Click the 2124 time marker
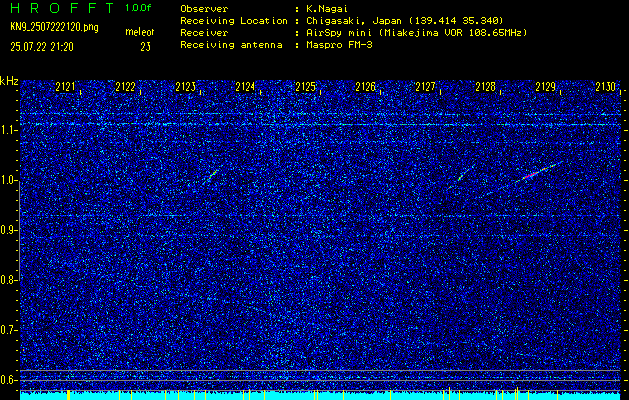The height and width of the screenshot is (400, 629). pos(245,87)
